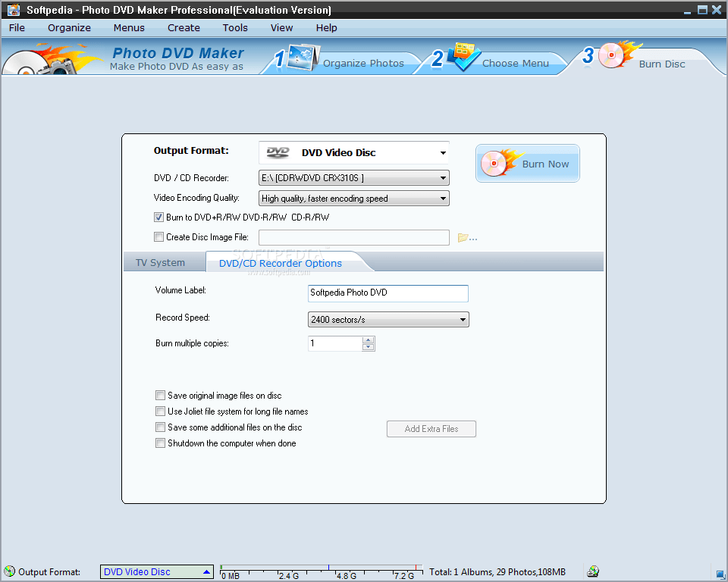Click the Burn Now button
Viewport: 728px width, 582px height.
pyautogui.click(x=528, y=164)
